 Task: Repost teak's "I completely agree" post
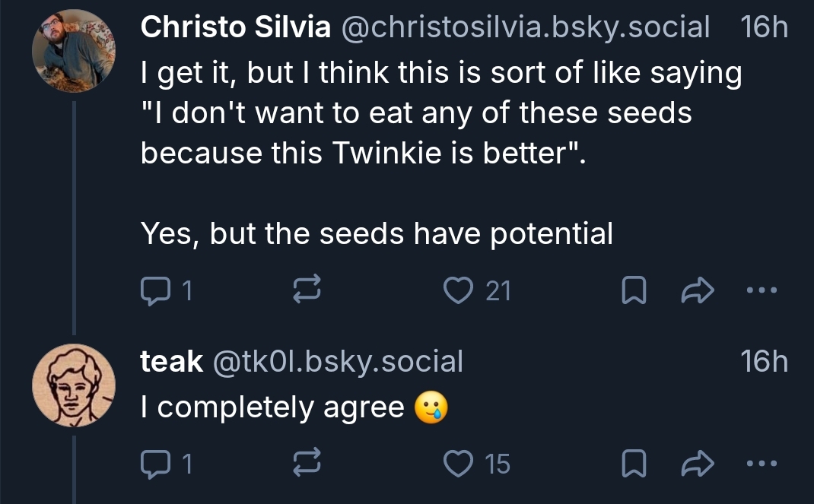[308, 463]
